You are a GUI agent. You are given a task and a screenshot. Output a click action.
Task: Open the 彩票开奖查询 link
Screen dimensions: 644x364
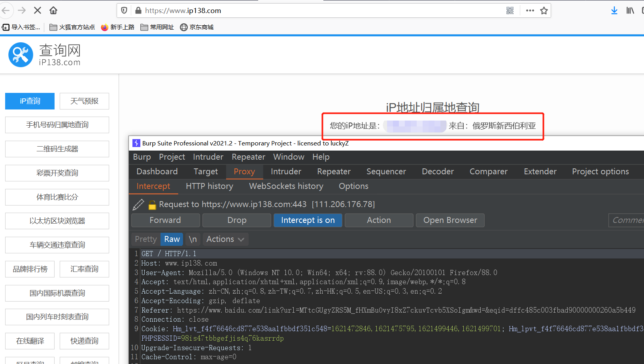click(x=57, y=173)
